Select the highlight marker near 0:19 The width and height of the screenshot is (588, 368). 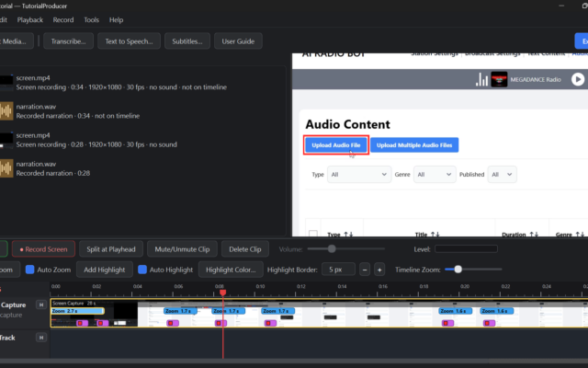point(447,323)
